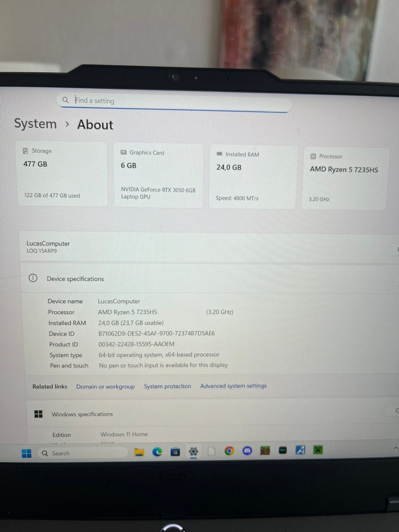Open File Explorer from the taskbar
The image size is (399, 532).
139,452
